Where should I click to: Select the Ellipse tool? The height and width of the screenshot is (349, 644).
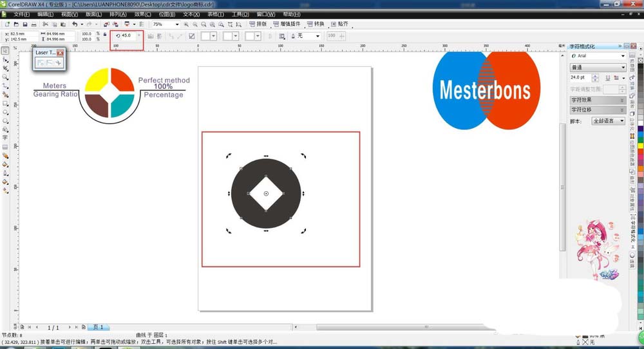(x=5, y=111)
